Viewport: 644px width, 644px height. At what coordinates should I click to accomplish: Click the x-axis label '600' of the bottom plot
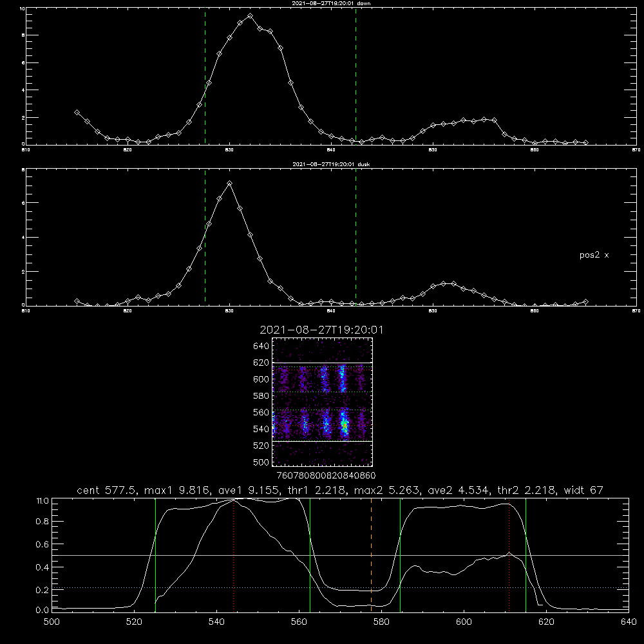click(464, 622)
